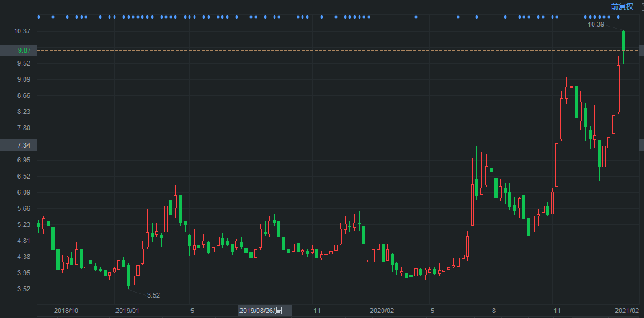644x318 pixels.
Task: Click the highlighted 2019/08/26/周一 date label
Action: (x=264, y=311)
